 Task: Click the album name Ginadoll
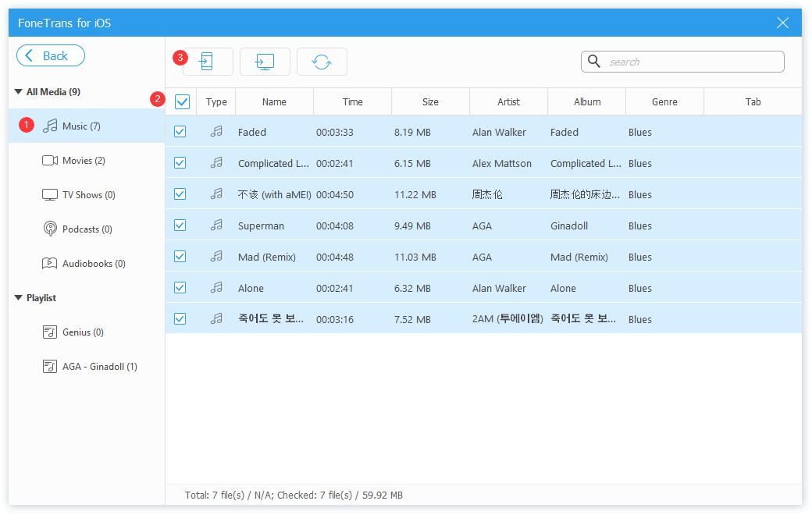pos(569,226)
